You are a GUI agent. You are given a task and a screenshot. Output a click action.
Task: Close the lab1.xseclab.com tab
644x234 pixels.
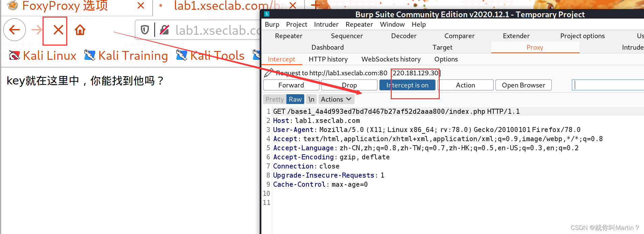293,5
